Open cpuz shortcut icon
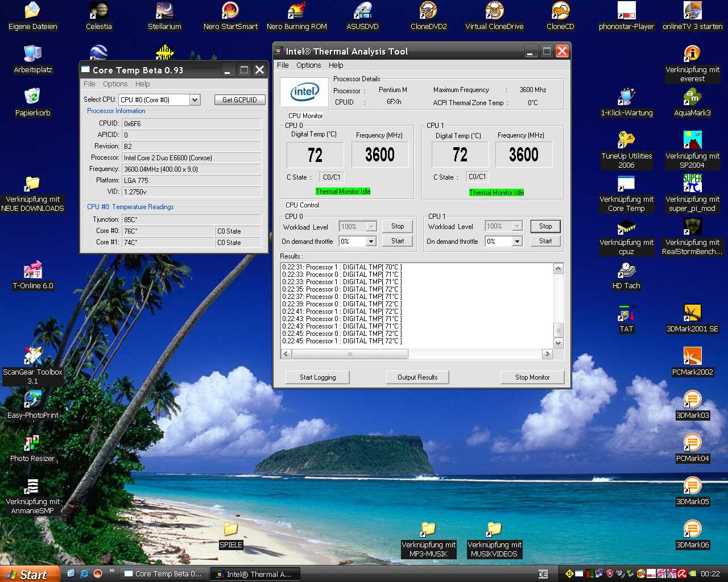Image resolution: width=728 pixels, height=582 pixels. [x=626, y=236]
